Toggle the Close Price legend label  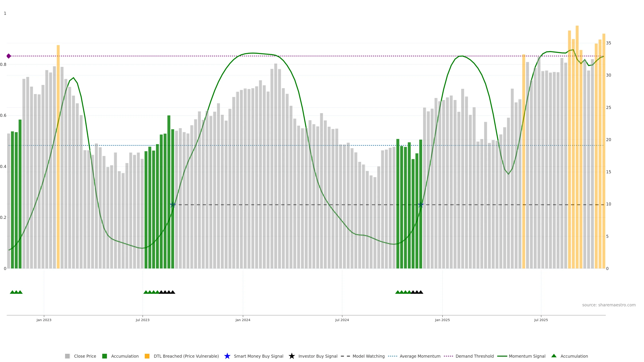point(85,356)
